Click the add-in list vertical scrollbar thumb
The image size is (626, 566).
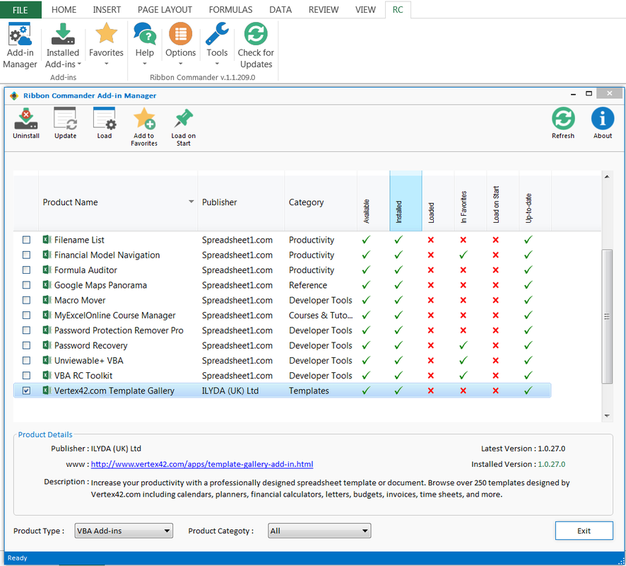(607, 316)
